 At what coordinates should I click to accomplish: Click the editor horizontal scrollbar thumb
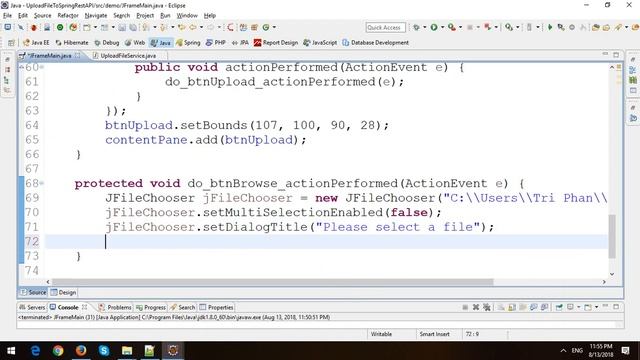(273, 282)
